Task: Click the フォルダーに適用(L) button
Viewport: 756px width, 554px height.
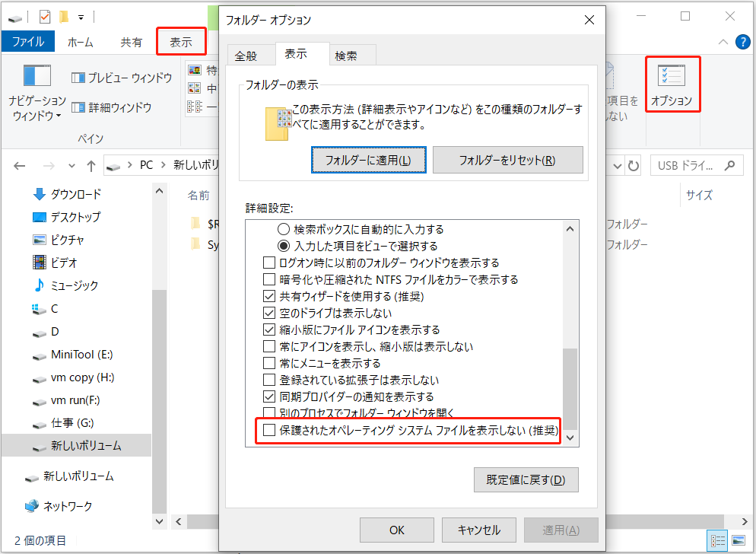Action: tap(368, 160)
